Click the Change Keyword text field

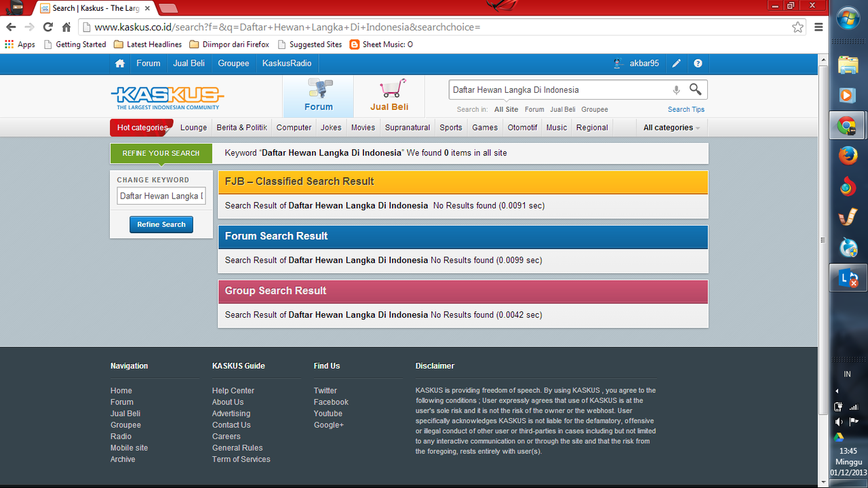pos(161,196)
